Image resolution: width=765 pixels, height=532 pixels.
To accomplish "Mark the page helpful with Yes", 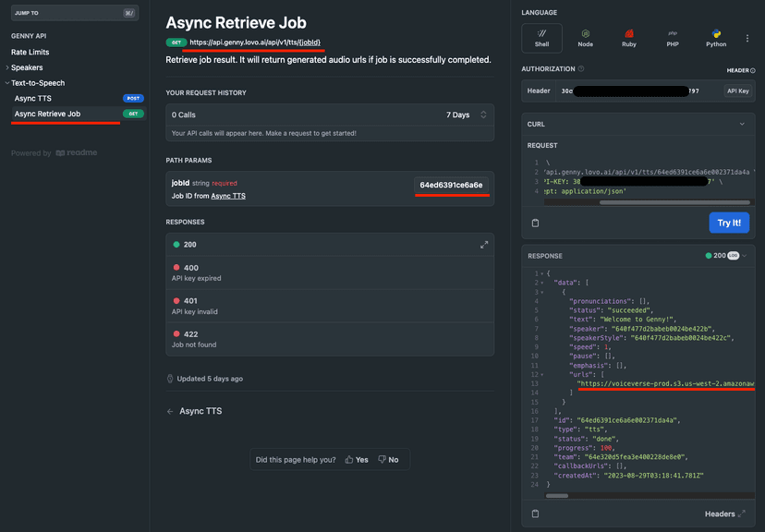I will click(357, 459).
